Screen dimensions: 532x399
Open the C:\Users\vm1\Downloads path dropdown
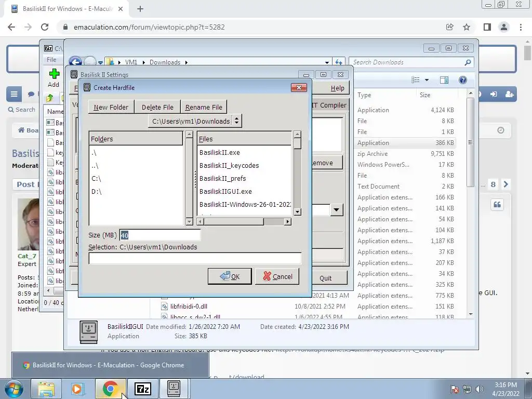point(195,121)
